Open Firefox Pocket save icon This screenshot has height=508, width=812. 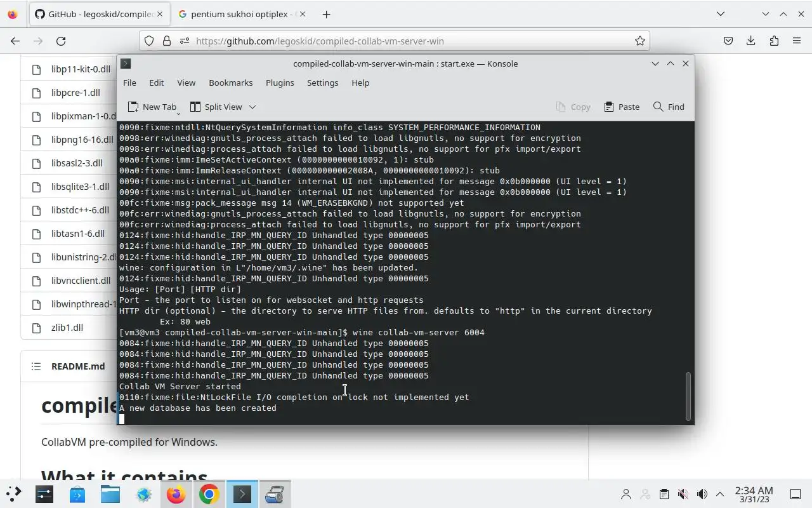[x=728, y=41]
